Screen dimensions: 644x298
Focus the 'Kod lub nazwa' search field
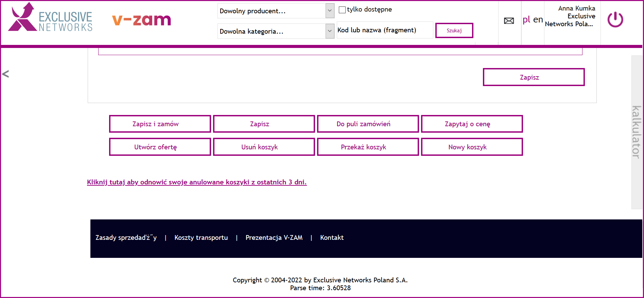pyautogui.click(x=384, y=30)
